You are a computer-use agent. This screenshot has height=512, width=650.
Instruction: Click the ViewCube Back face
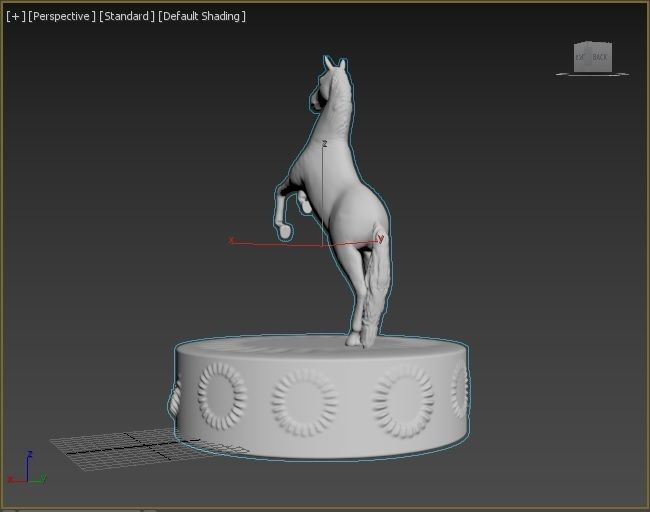599,57
